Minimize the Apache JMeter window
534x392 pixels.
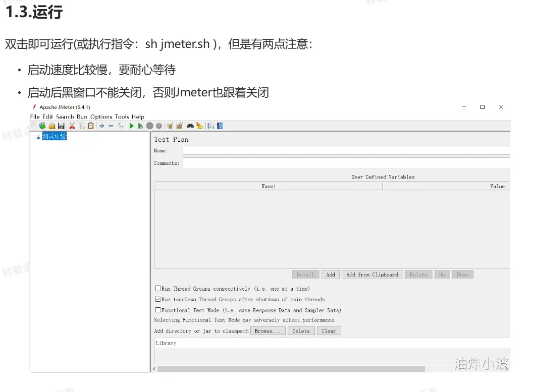coord(464,107)
